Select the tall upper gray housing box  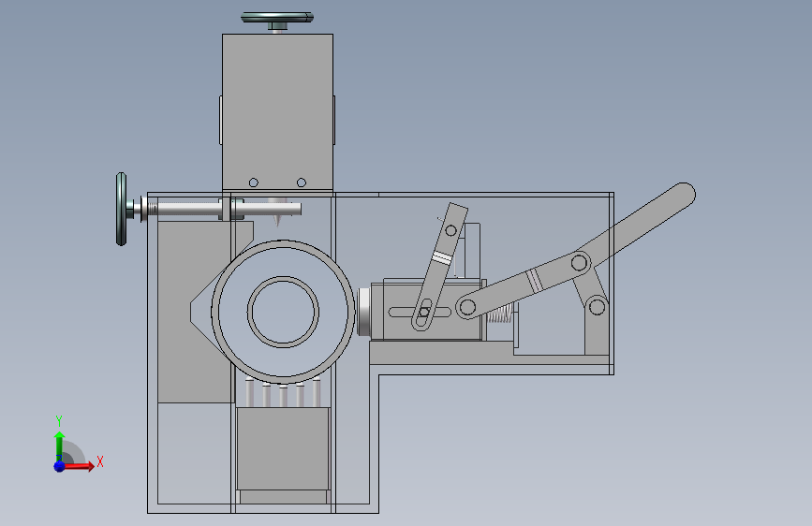[x=277, y=111]
